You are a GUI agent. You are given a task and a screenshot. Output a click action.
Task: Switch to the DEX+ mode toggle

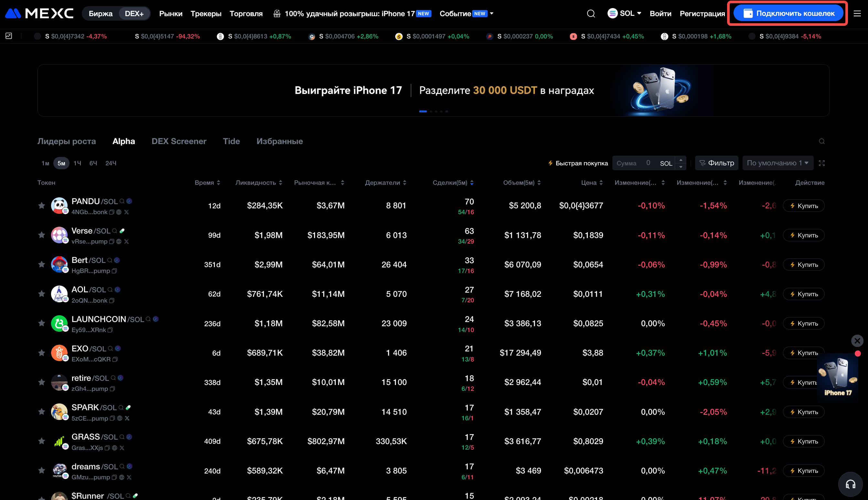click(x=134, y=14)
